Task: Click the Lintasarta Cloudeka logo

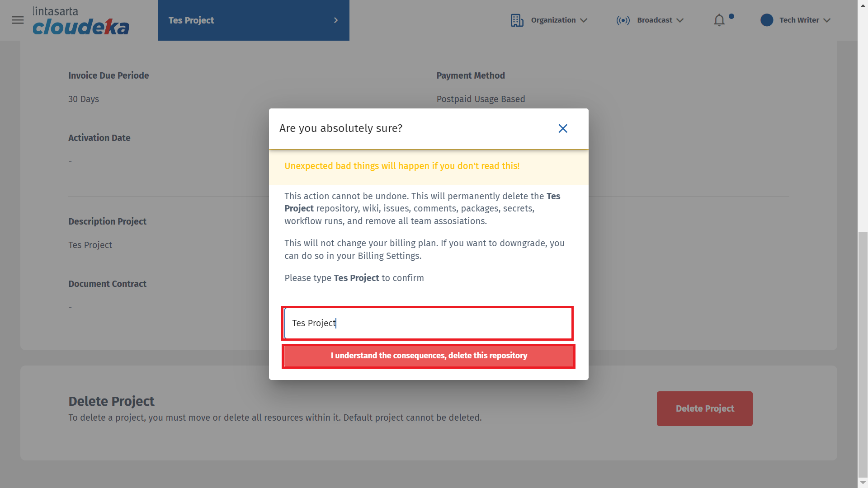Action: [81, 21]
